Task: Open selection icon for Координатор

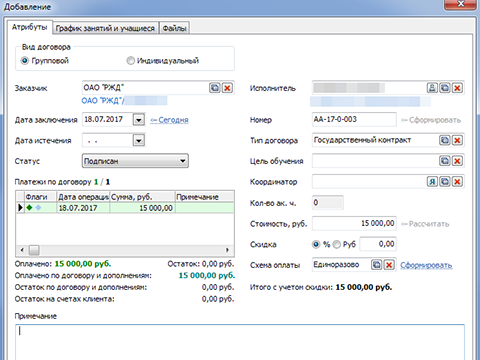Action: coord(445,182)
